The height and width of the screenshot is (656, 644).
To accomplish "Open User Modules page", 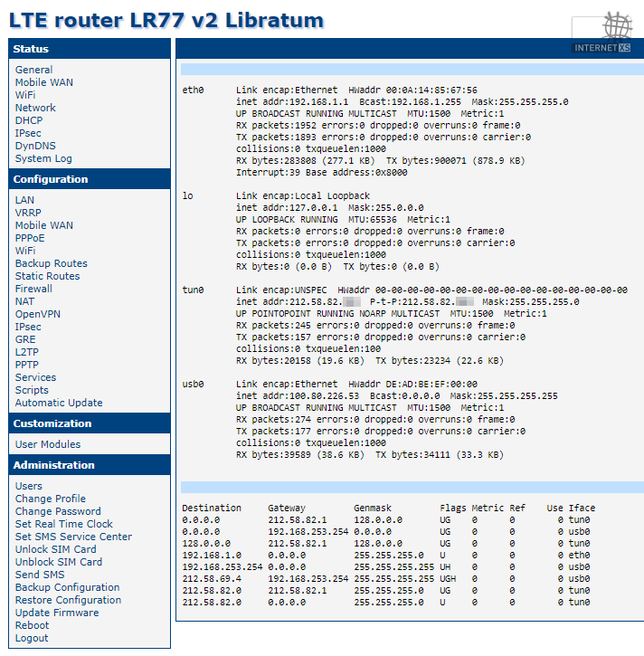I will 48,444.
